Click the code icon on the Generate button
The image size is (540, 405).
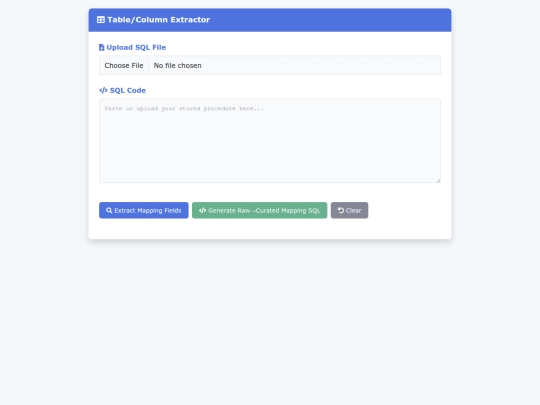coord(202,210)
